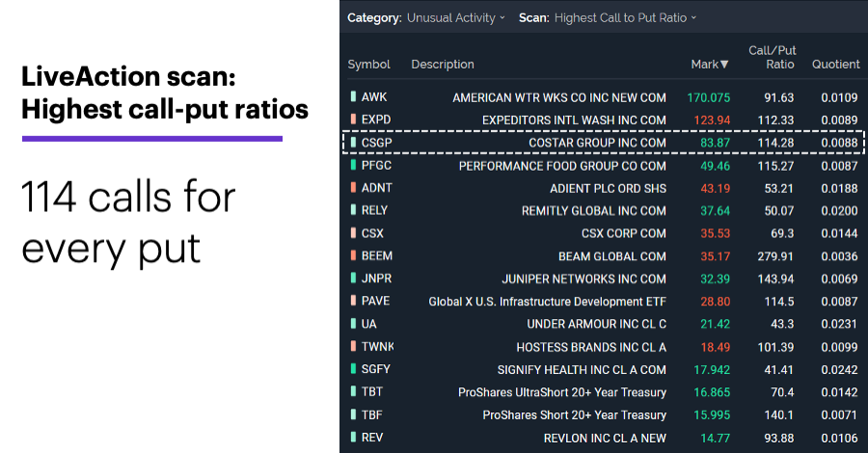Click the green indicator bar next to REV
Viewport: 868px width, 453px height.
(353, 437)
